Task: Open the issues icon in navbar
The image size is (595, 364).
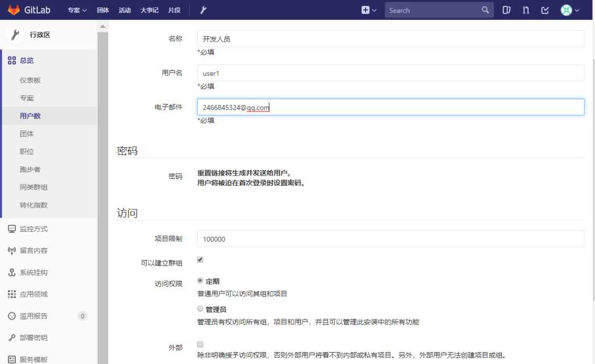Action: 506,10
